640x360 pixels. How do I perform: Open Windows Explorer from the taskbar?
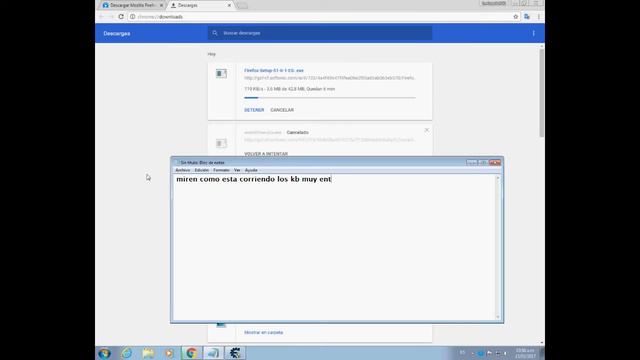pyautogui.click(x=148, y=353)
